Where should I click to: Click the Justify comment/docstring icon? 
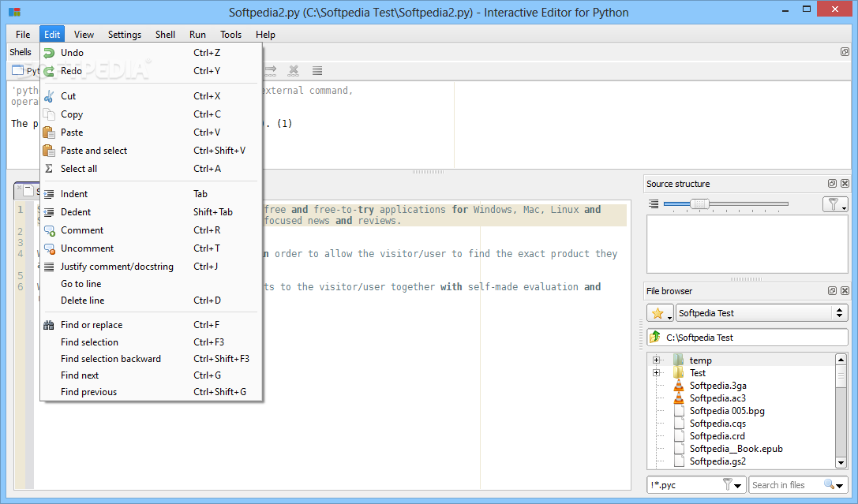(49, 267)
